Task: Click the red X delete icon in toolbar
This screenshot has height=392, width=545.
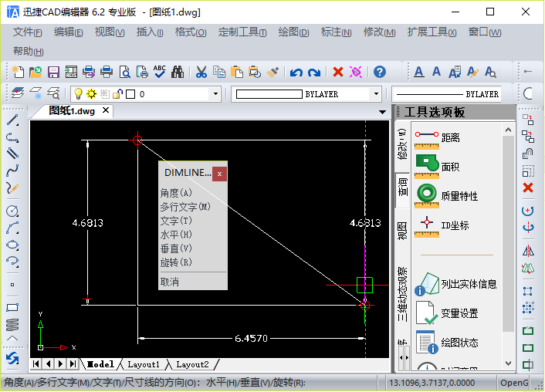Action: point(338,73)
